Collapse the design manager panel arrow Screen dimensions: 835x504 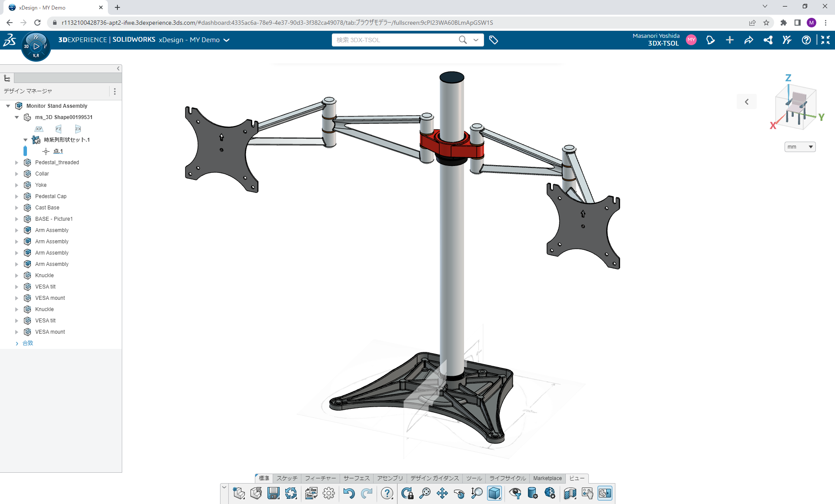click(x=118, y=69)
